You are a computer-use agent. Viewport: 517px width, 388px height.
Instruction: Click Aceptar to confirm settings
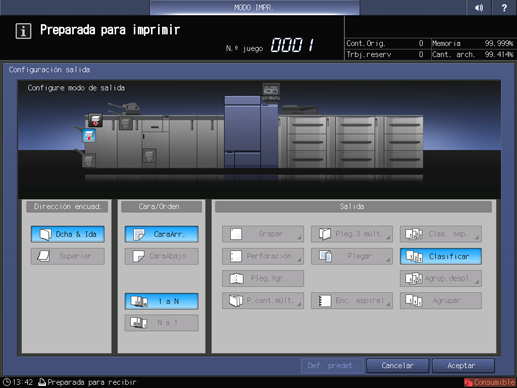(463, 366)
